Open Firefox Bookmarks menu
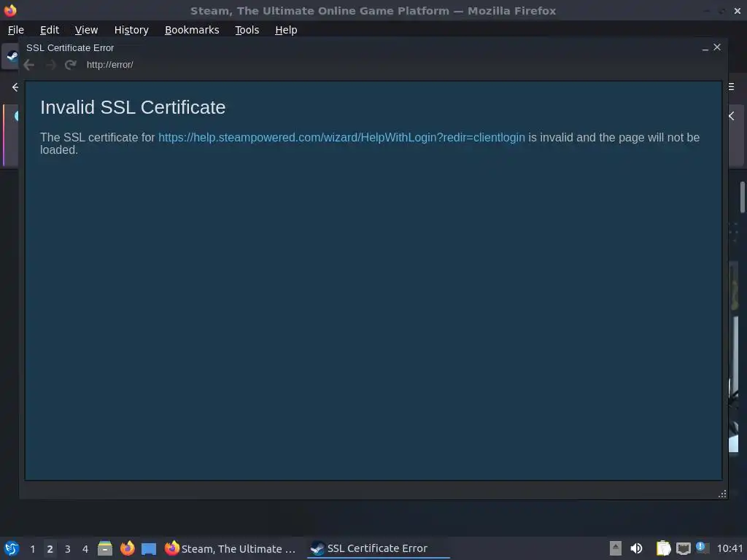 (192, 30)
